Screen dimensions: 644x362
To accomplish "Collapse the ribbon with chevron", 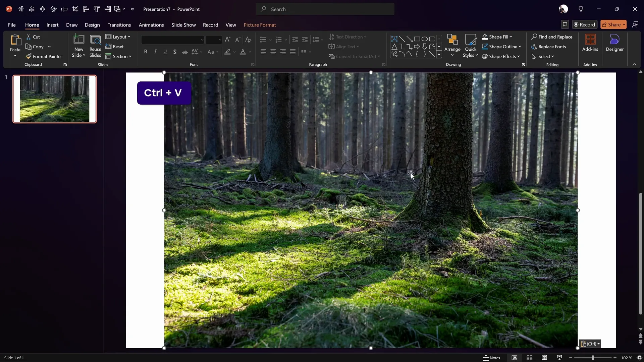I will tap(634, 64).
